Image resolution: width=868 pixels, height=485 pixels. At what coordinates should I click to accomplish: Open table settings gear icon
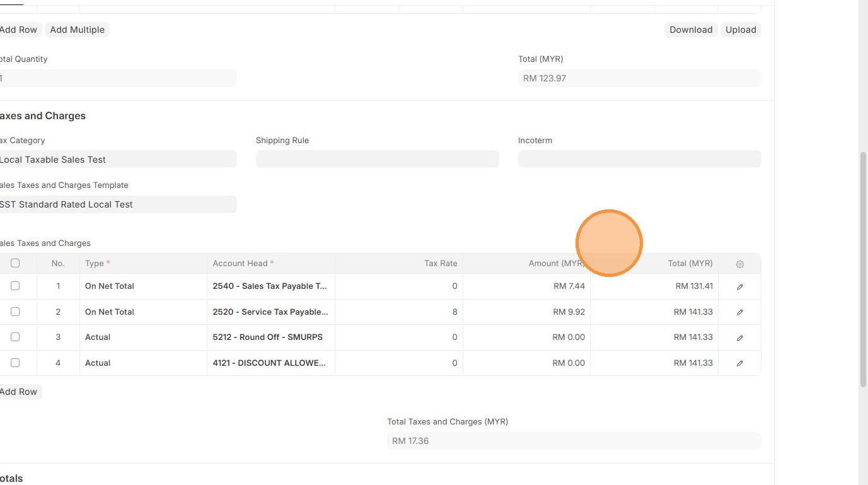tap(740, 264)
